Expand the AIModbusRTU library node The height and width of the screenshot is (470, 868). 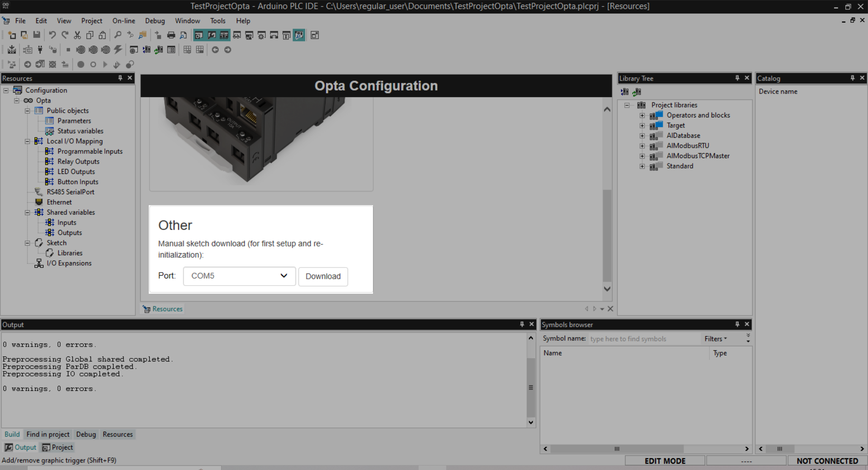[x=642, y=146]
